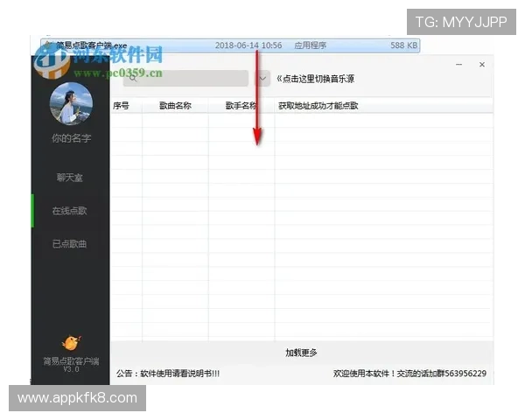Click the search magnifier icon
The image size is (525, 420).
click(133, 79)
